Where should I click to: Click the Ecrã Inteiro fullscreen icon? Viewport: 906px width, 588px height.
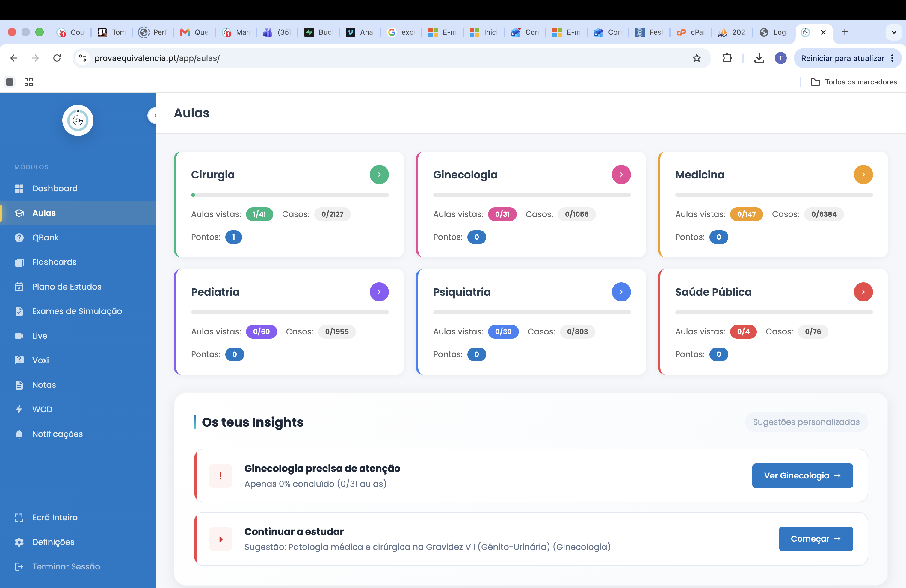click(x=19, y=517)
